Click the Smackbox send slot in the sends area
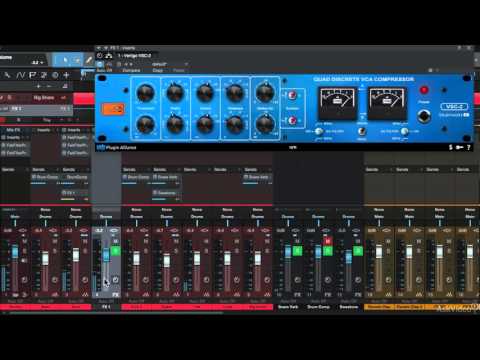This screenshot has width=480, height=360. pyautogui.click(x=166, y=193)
